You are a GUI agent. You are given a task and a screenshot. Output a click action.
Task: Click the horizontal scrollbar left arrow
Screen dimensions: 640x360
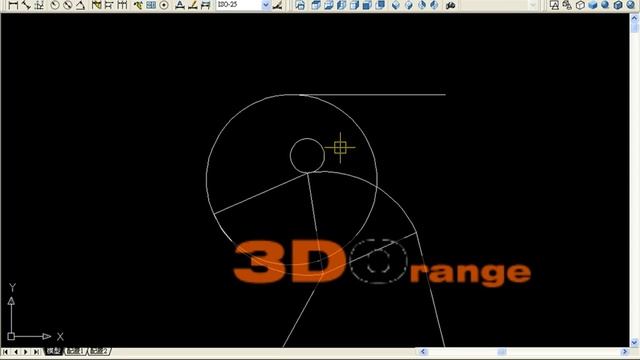422,351
